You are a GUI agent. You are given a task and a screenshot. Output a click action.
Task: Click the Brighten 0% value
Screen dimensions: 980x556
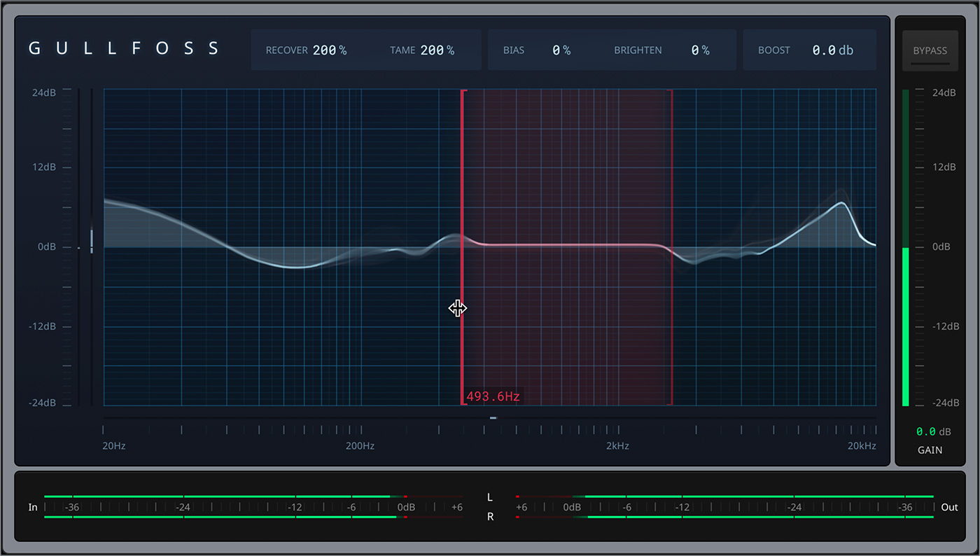(701, 50)
